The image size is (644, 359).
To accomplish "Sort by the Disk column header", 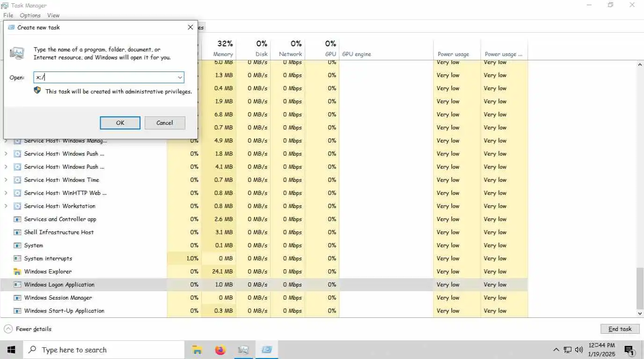I will [254, 49].
